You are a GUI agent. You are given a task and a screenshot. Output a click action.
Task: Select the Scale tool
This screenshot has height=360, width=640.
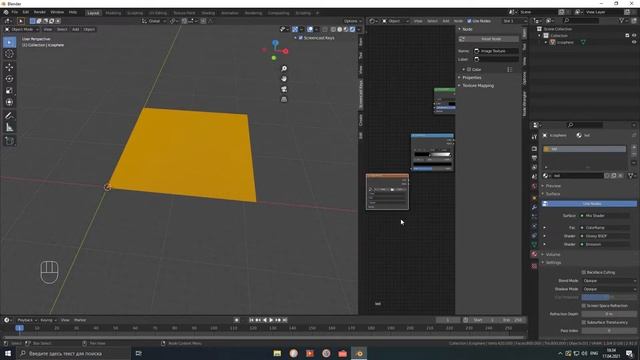(9, 91)
